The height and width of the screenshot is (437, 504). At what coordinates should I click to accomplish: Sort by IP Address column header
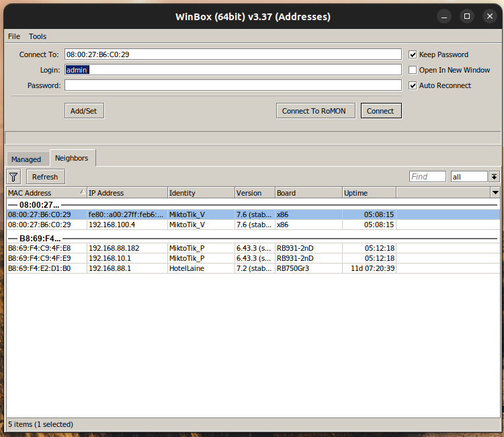127,193
